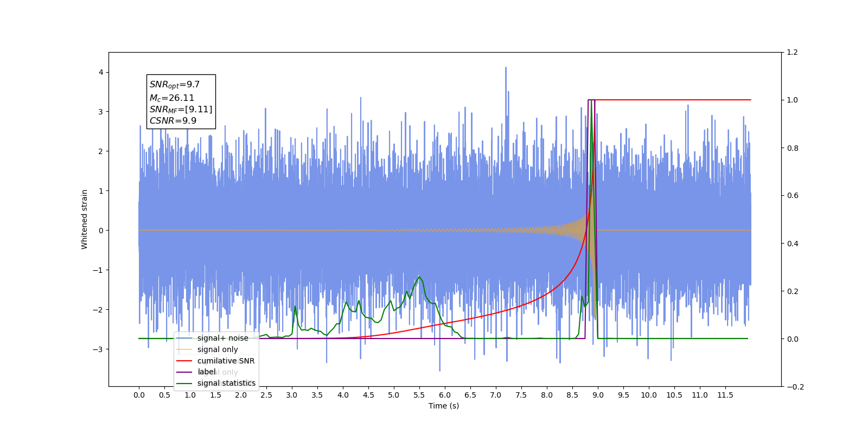868x434 pixels.
Task: Click the 11.5 tick on the time axis
Action: (725, 395)
